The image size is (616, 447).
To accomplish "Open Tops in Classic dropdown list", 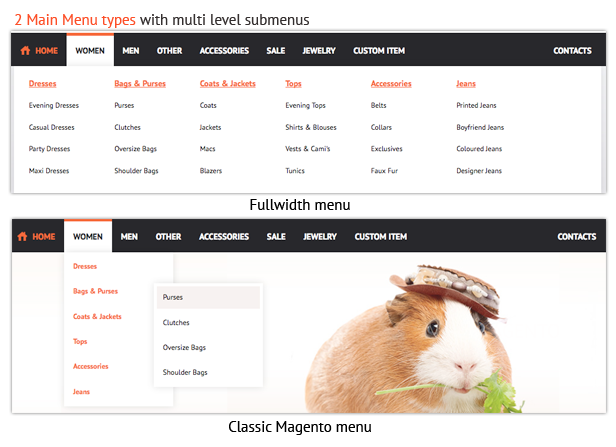I will coord(80,341).
